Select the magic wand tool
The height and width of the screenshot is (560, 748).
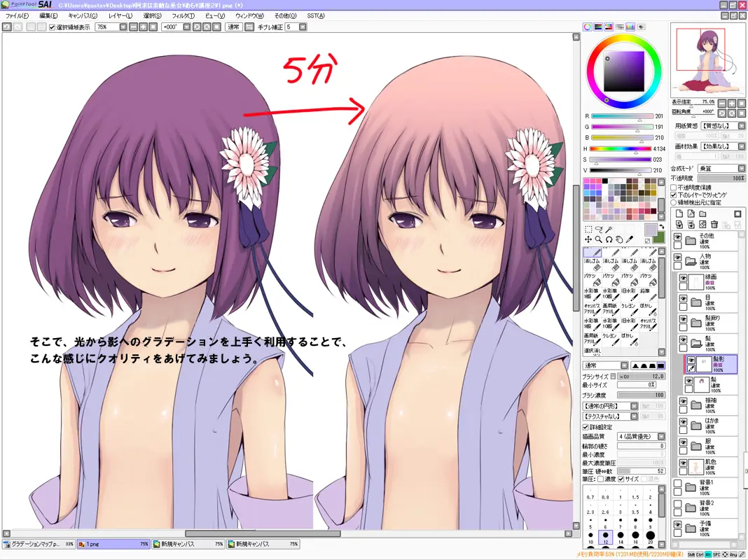(609, 229)
